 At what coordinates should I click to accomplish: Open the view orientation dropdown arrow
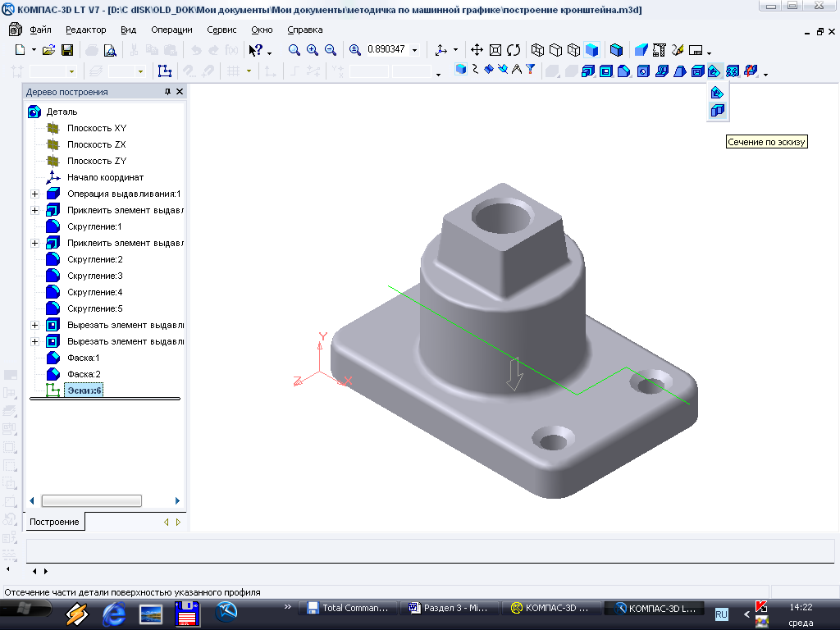point(455,50)
